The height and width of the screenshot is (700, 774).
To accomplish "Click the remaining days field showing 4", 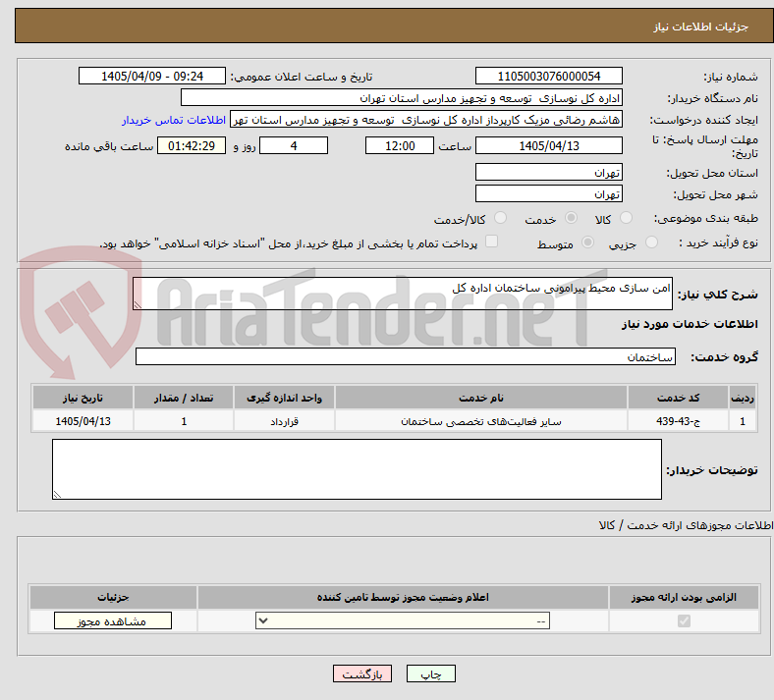I will click(294, 145).
